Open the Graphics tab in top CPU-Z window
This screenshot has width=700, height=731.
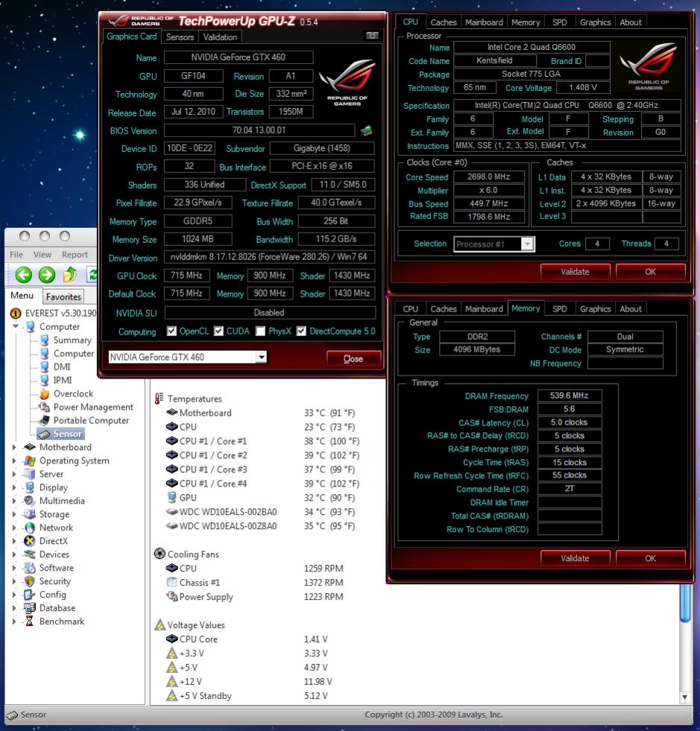pyautogui.click(x=595, y=22)
